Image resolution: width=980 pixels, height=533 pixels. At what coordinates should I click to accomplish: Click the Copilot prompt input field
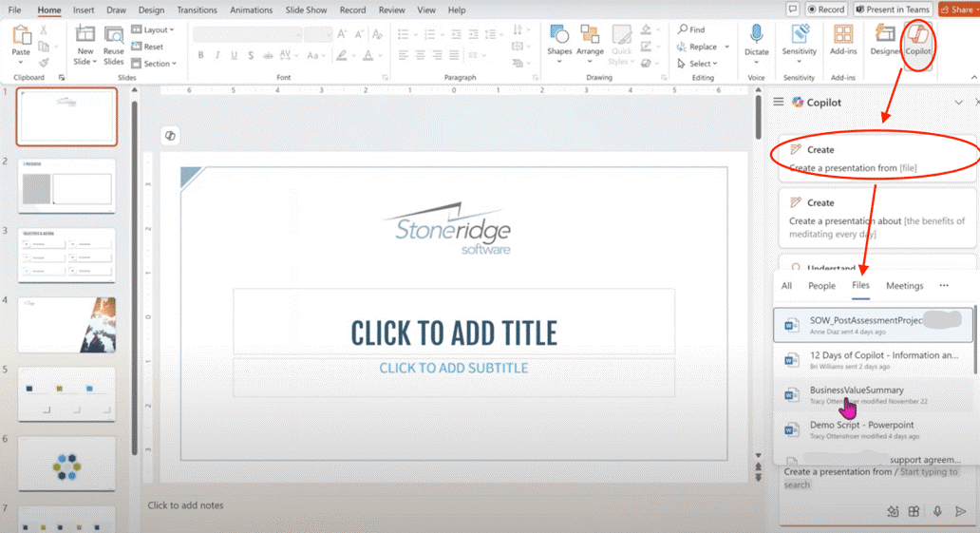[876, 479]
